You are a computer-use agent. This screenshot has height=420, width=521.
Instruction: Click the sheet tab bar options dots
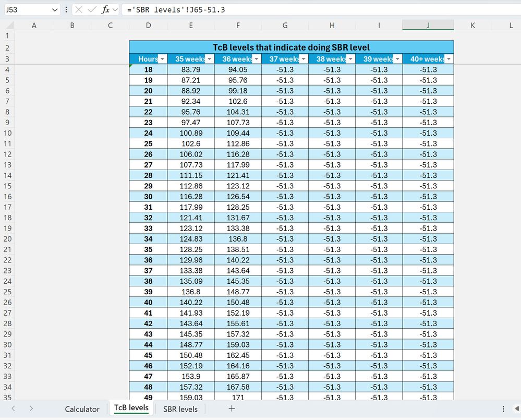tap(503, 409)
